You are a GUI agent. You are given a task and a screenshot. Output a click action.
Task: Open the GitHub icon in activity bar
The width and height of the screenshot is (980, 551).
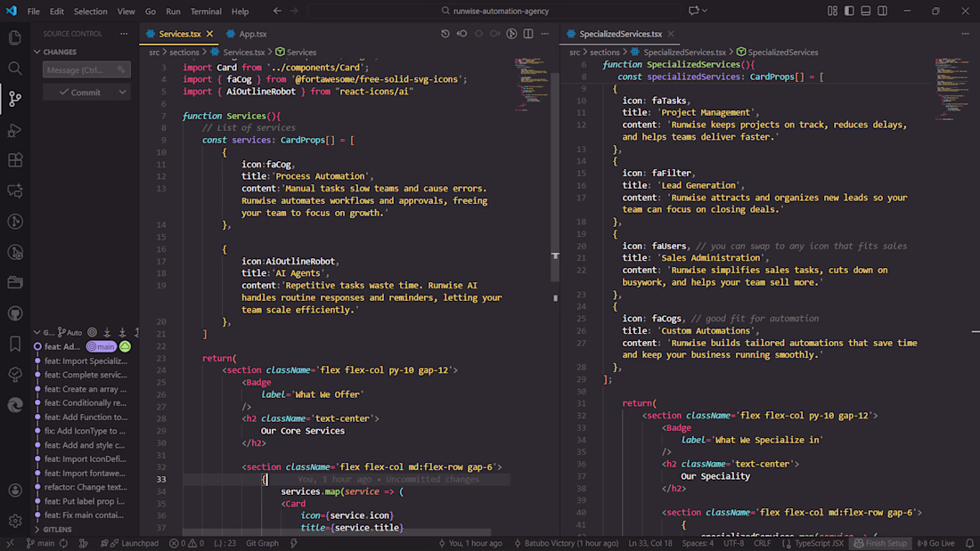tap(14, 313)
